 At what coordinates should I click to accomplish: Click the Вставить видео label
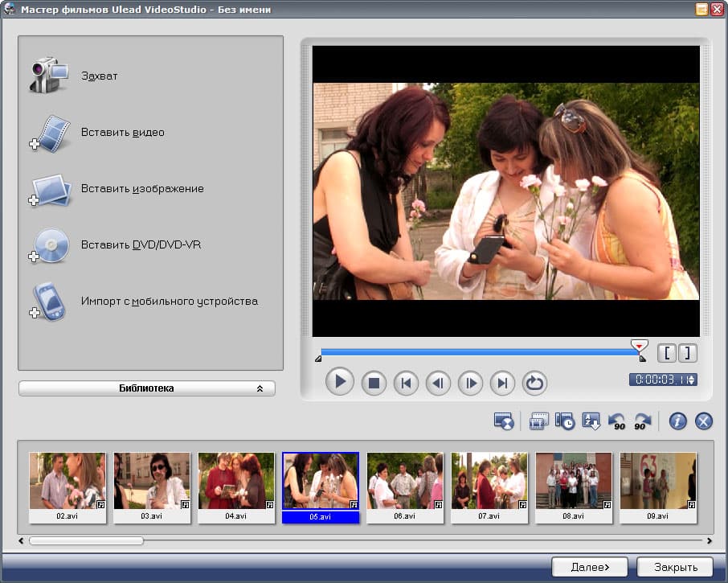(123, 133)
